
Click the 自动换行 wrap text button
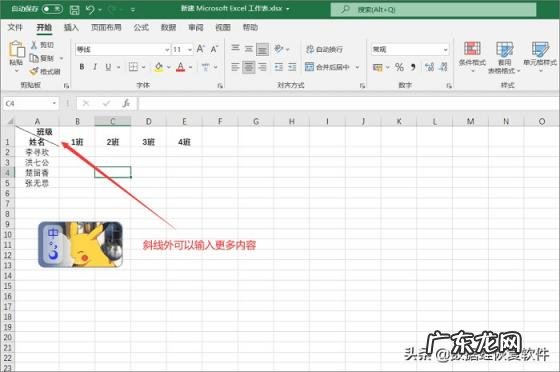[324, 49]
